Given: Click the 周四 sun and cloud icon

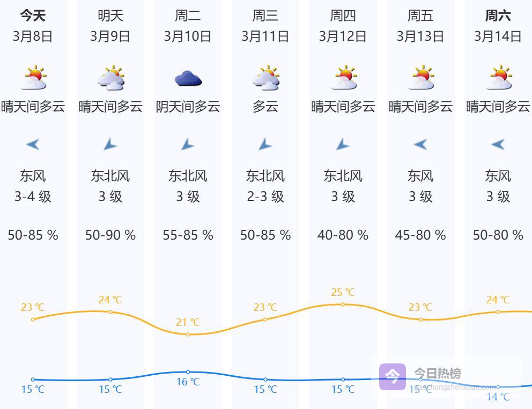Looking at the screenshot, I should 343,78.
